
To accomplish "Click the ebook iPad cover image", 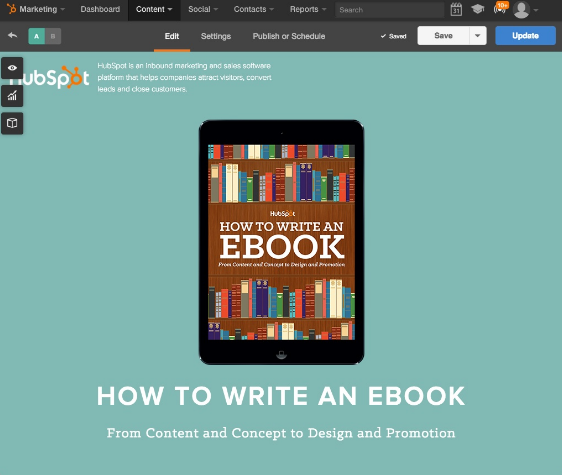I will pyautogui.click(x=281, y=242).
